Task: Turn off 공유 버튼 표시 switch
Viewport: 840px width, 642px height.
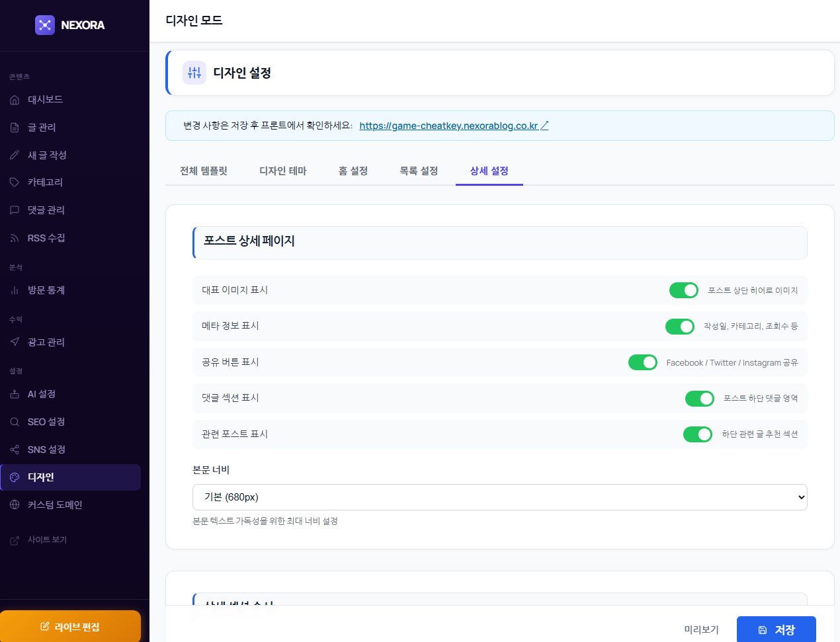Action: [x=642, y=362]
